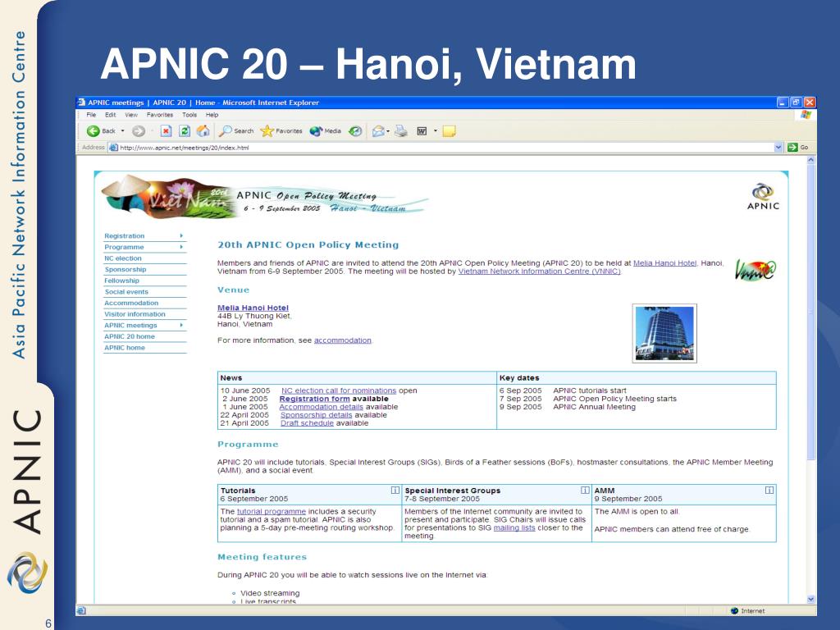Open Search pane with magnifier icon
The height and width of the screenshot is (630, 840).
pos(236,130)
